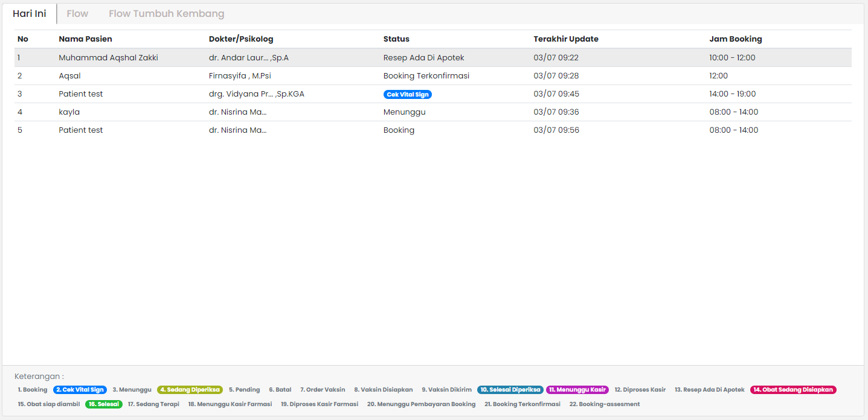Screen dimensions: 868x420
Task: Click the "Booking" item in legend
Action: 32,389
